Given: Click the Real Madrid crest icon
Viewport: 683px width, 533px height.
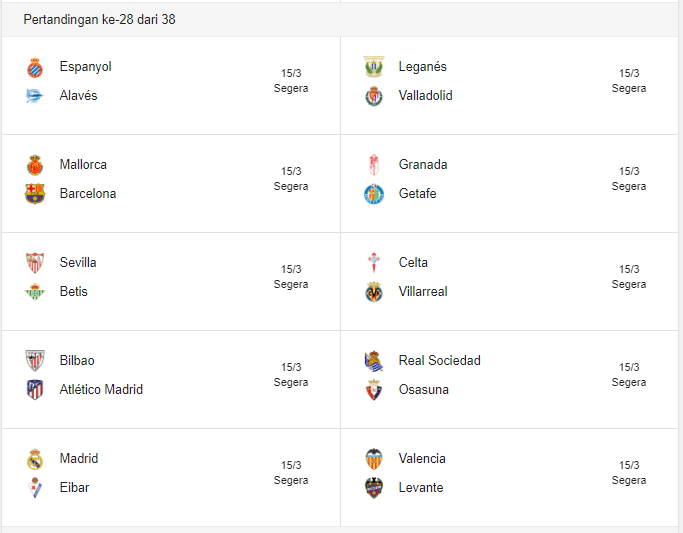Looking at the screenshot, I should [x=35, y=459].
